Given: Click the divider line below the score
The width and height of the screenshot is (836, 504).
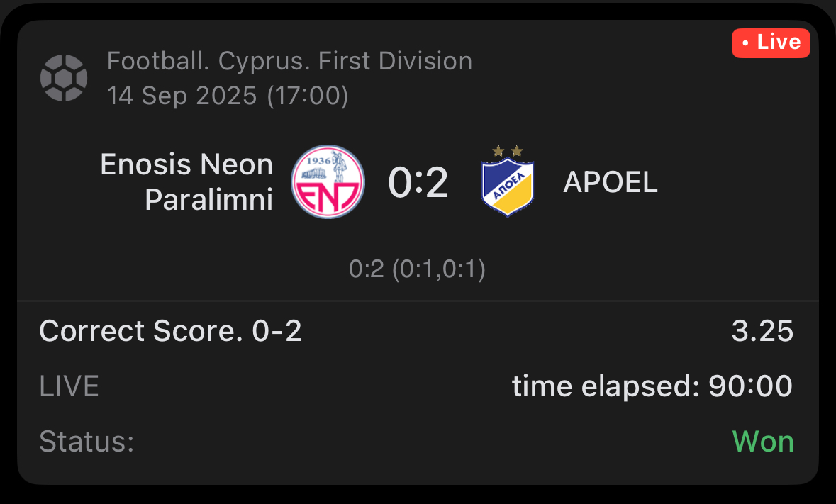Looking at the screenshot, I should (x=417, y=301).
